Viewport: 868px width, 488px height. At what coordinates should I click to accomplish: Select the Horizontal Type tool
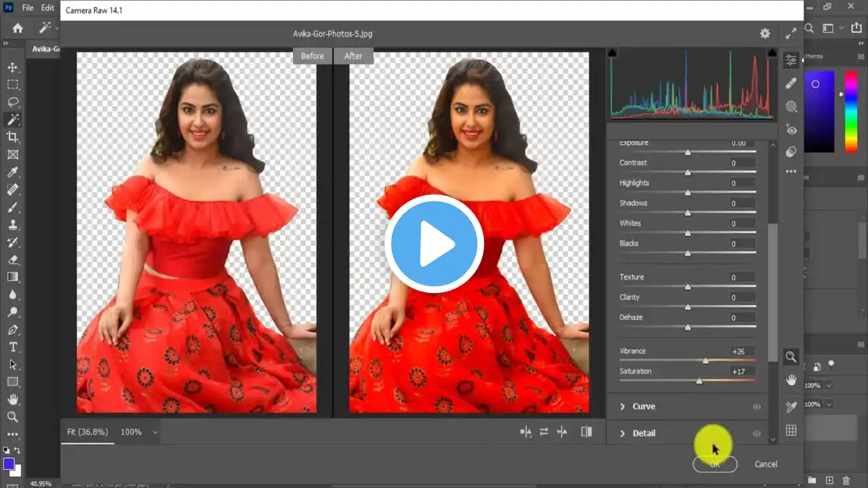click(x=13, y=347)
